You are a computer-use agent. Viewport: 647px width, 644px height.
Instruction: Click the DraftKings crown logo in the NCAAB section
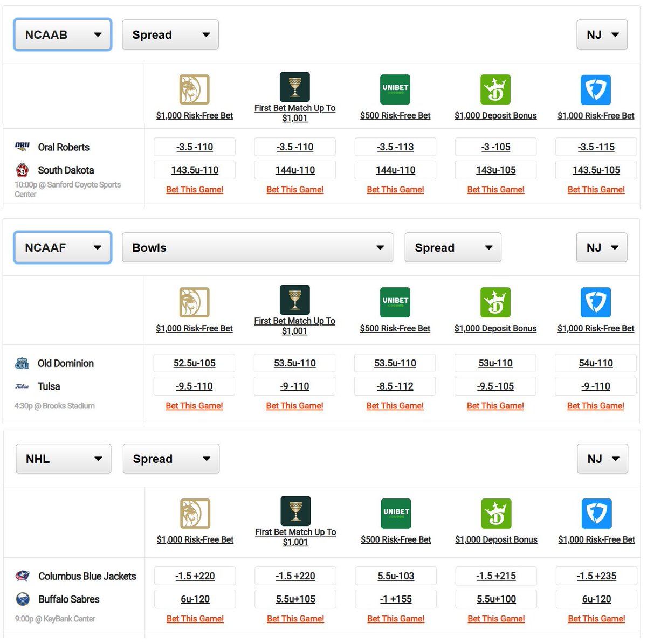coord(495,89)
